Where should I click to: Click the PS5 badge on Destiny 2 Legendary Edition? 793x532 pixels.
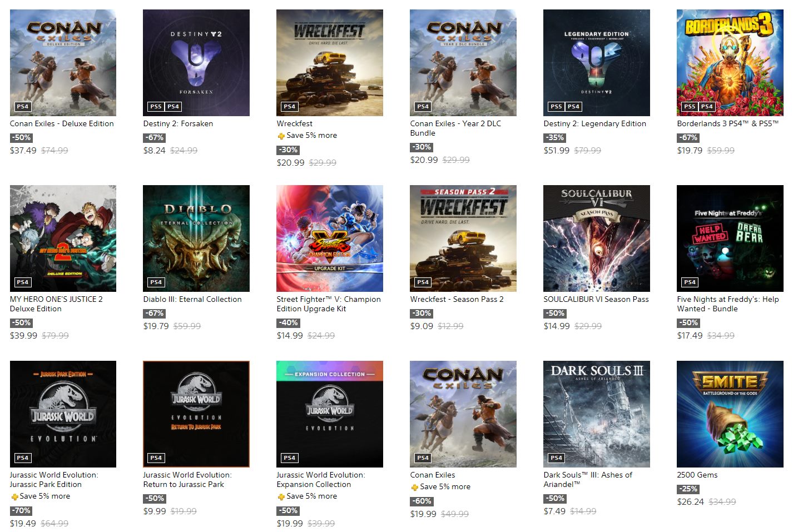point(556,106)
